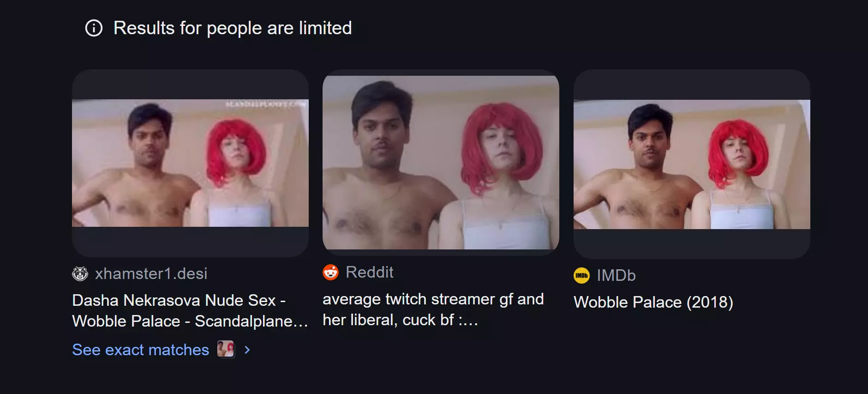This screenshot has height=394, width=868.
Task: Open the middle result image from Reddit
Action: 441,162
